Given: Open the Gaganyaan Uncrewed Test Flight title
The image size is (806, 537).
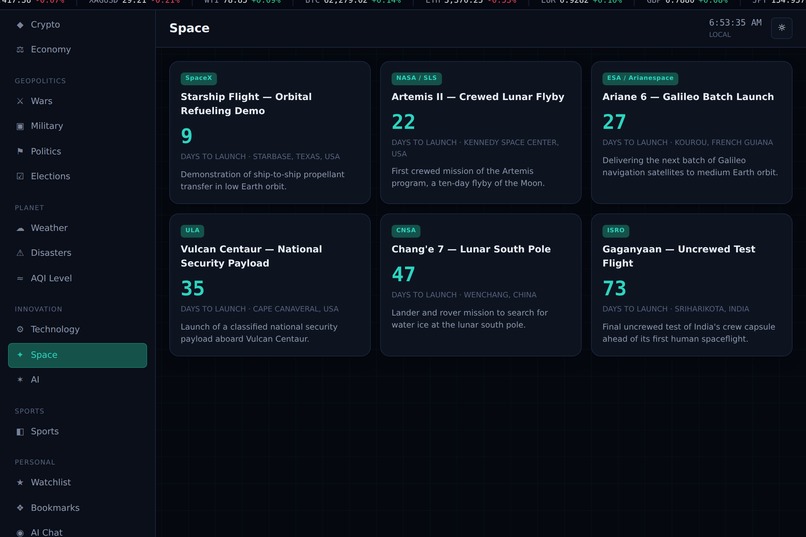Looking at the screenshot, I should point(679,256).
